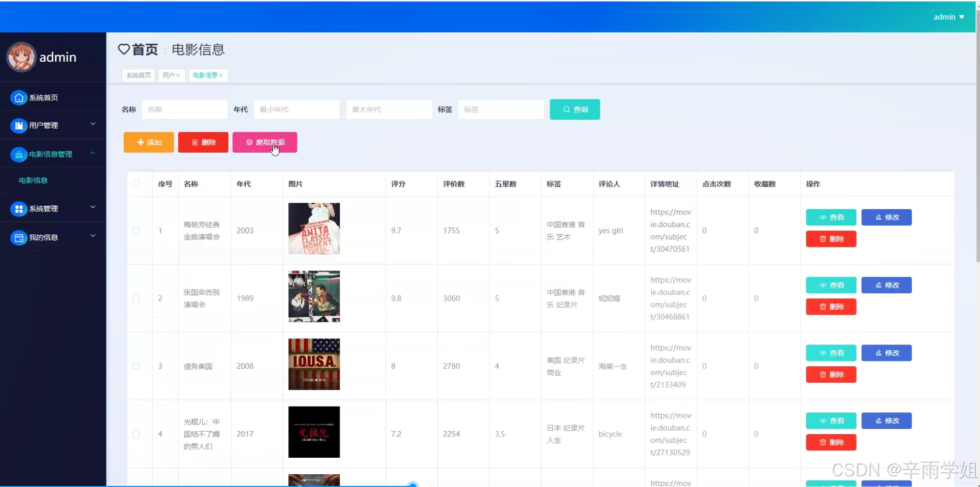Click the reviewer name 'yes girl'
This screenshot has height=487, width=980.
[610, 230]
